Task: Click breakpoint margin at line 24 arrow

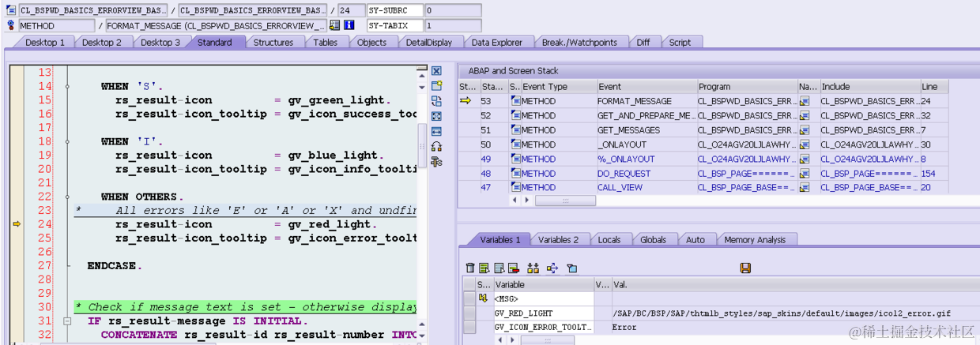Action: (17, 224)
